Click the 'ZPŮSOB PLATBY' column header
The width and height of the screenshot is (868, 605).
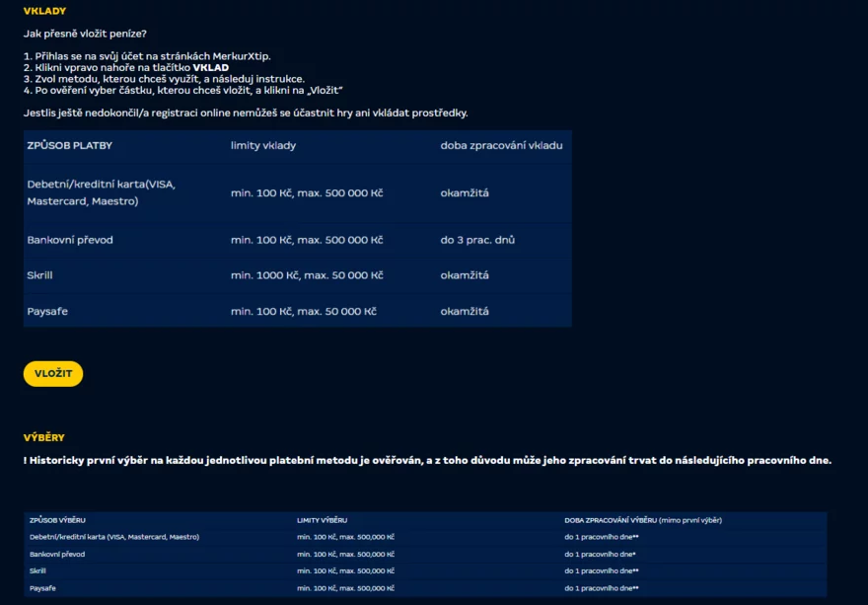click(70, 146)
